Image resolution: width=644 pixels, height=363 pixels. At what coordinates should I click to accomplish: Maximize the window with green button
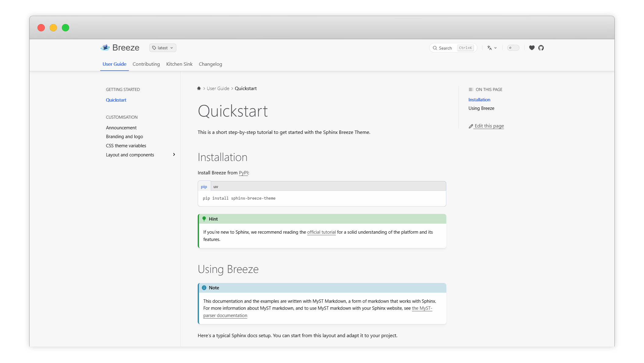(65, 28)
